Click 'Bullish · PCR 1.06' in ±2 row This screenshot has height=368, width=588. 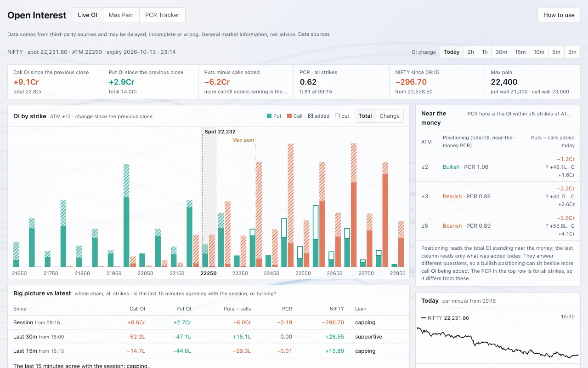click(465, 167)
